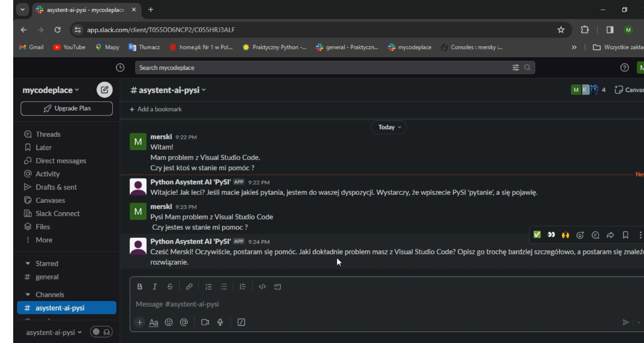Screen dimensions: 644x343
Task: Open the Gmail bookmark
Action: pos(32,47)
